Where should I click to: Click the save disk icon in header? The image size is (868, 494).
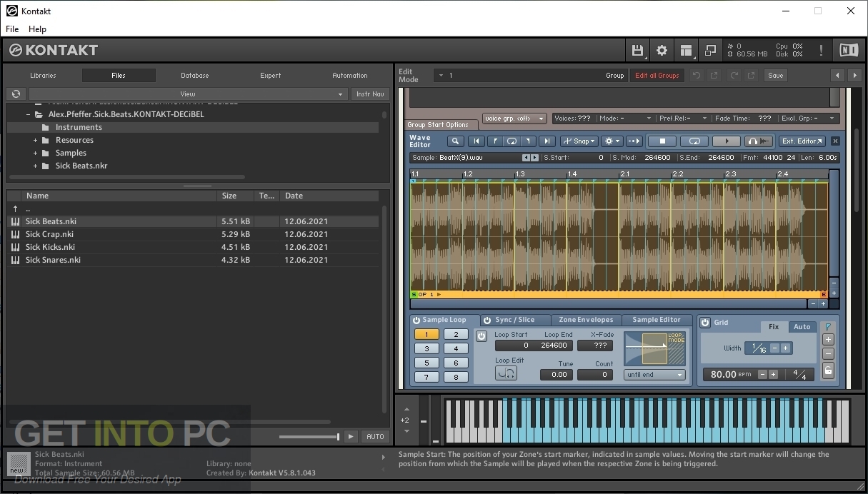(637, 50)
